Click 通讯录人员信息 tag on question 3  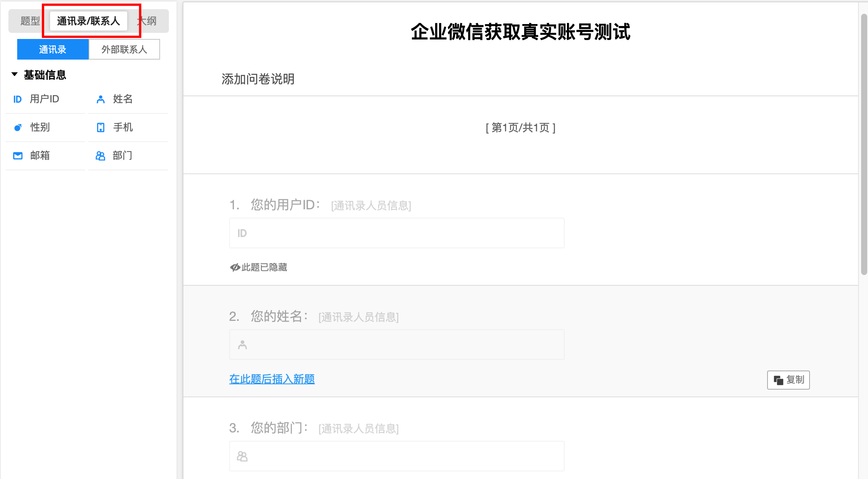pyautogui.click(x=358, y=429)
